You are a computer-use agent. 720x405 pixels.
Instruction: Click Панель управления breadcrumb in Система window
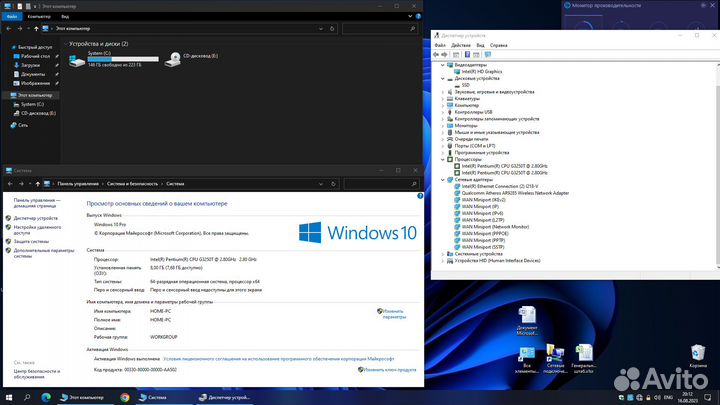[78, 184]
